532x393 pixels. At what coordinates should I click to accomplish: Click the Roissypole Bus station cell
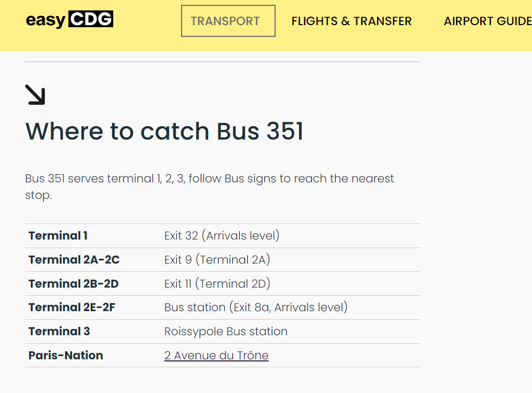226,332
